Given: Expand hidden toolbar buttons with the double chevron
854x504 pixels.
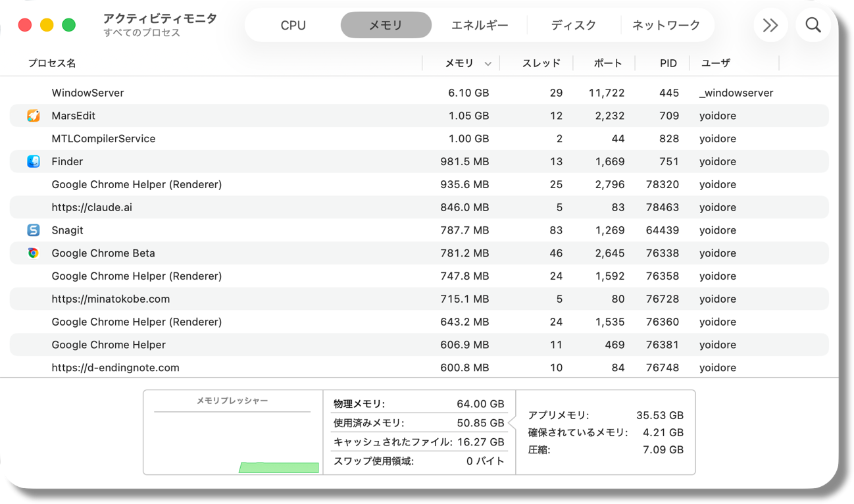Looking at the screenshot, I should (x=770, y=25).
